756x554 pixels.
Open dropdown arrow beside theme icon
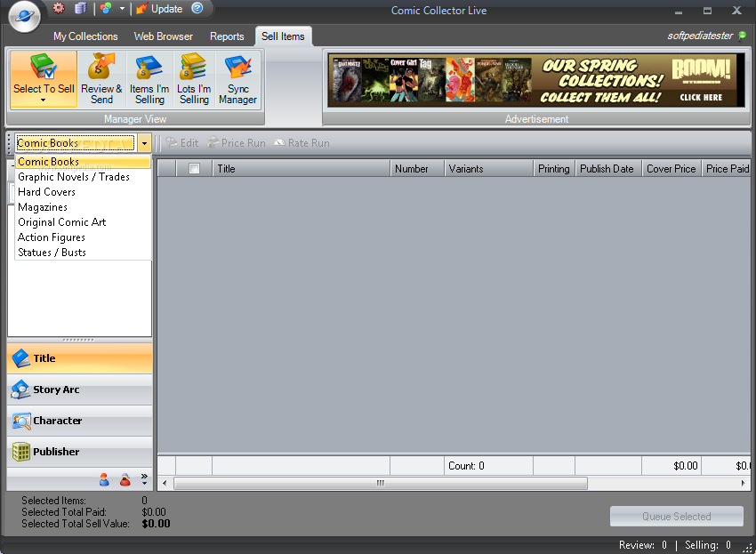[122, 8]
